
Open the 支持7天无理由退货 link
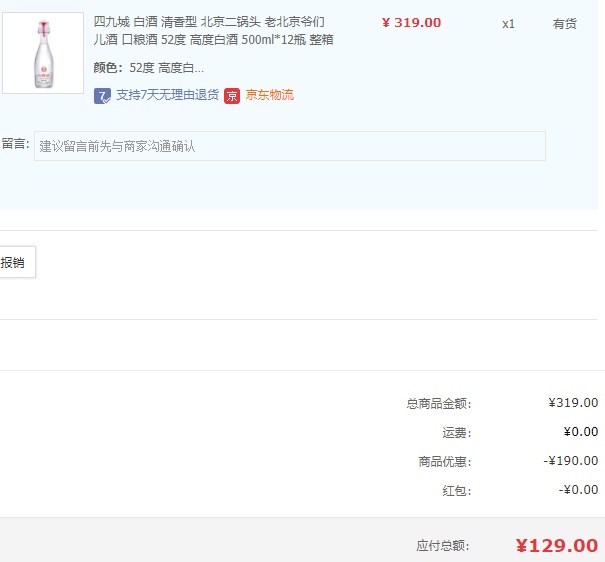point(167,95)
